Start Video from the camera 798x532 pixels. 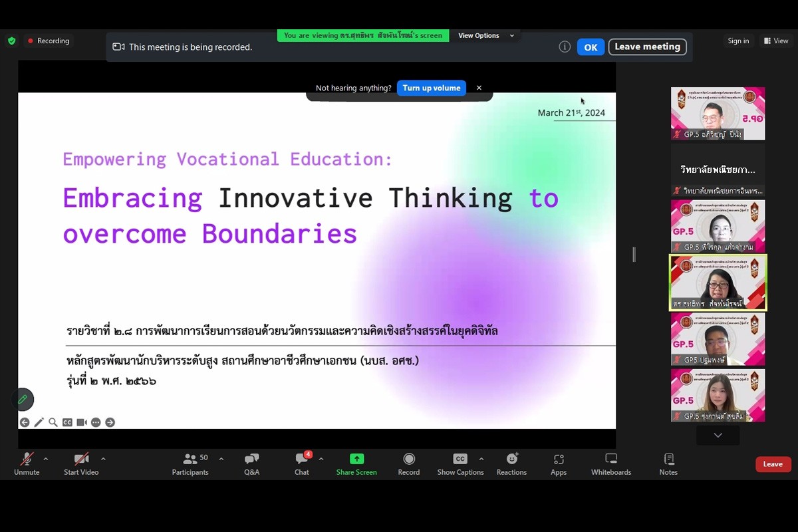pyautogui.click(x=81, y=464)
